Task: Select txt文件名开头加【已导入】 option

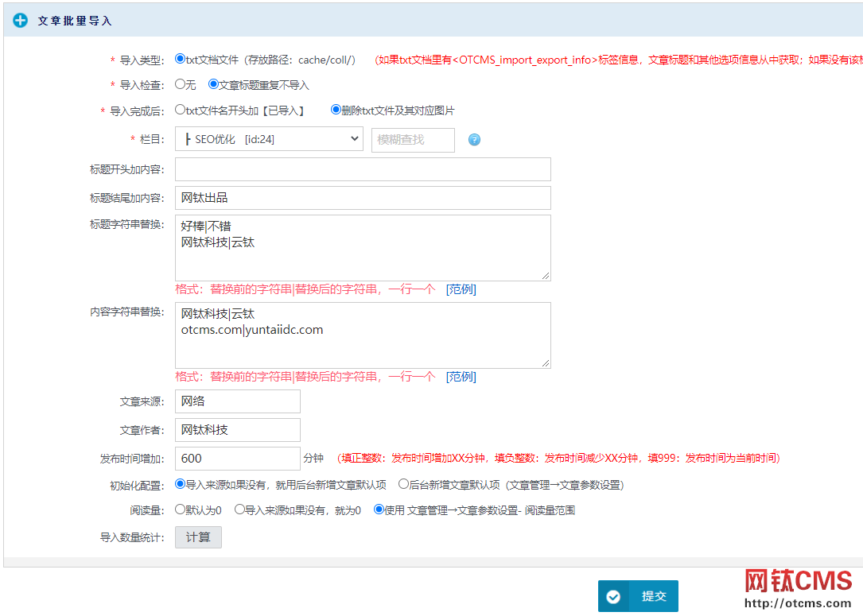Action: 180,110
